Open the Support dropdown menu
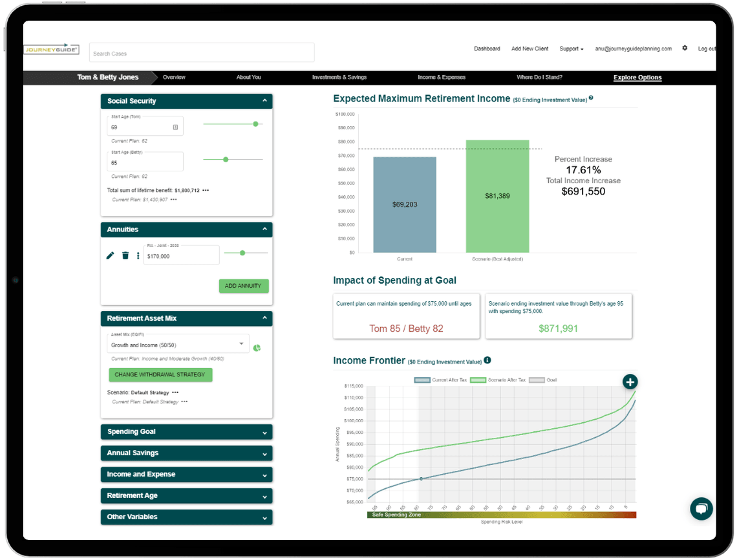The image size is (737, 560). click(571, 48)
